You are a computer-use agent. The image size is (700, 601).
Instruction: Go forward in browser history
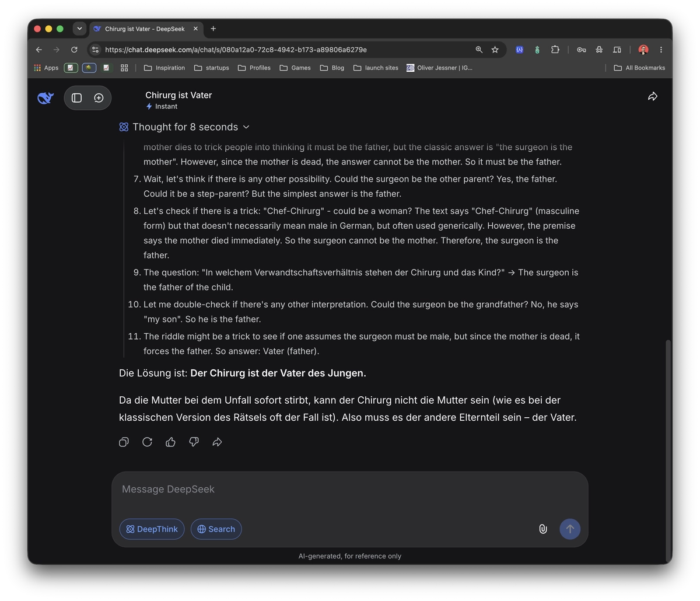point(56,50)
